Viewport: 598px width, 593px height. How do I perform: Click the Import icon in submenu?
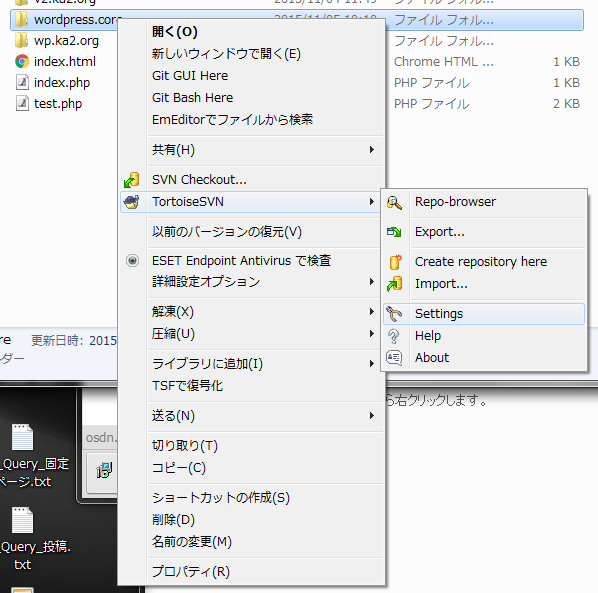coord(394,284)
